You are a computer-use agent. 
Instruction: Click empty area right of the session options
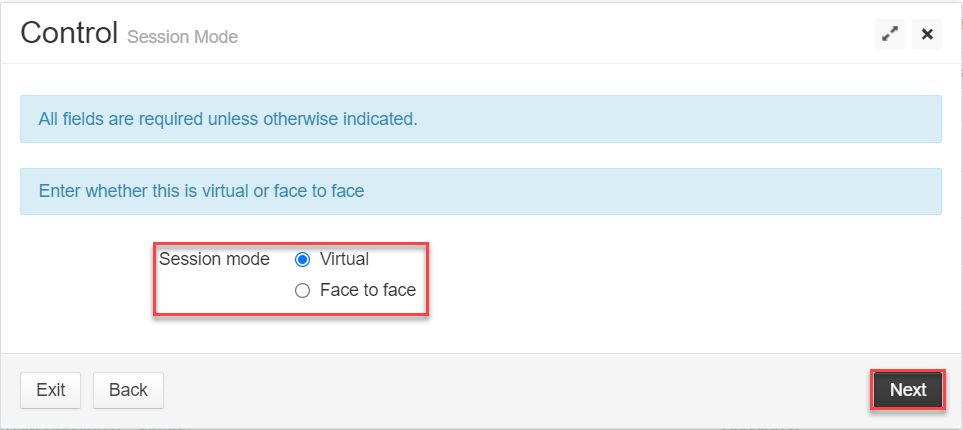pyautogui.click(x=676, y=275)
